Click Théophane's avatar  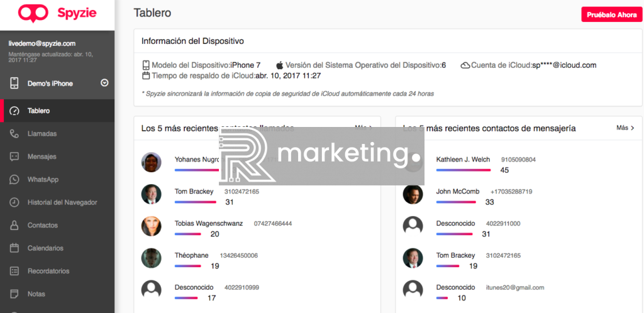(151, 258)
